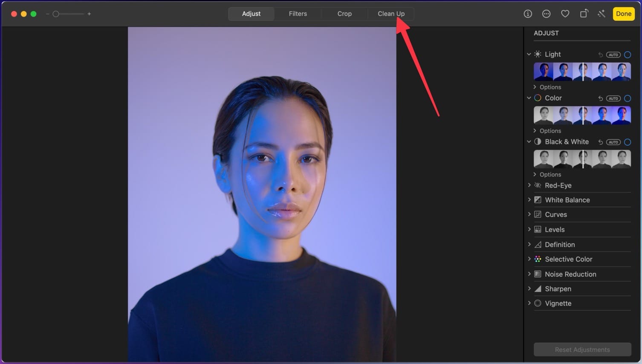Open photo info with the info icon
The height and width of the screenshot is (364, 642).
click(527, 14)
